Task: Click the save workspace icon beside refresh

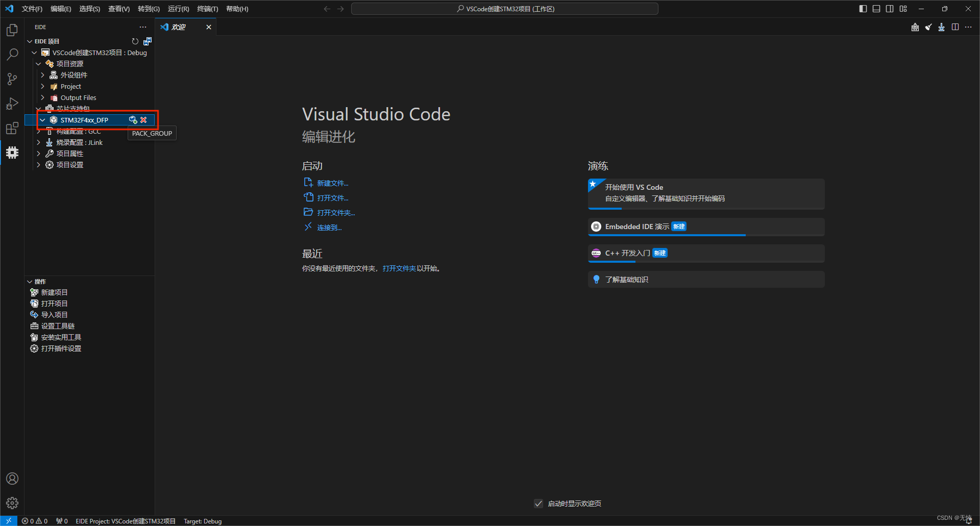Action: [x=148, y=41]
